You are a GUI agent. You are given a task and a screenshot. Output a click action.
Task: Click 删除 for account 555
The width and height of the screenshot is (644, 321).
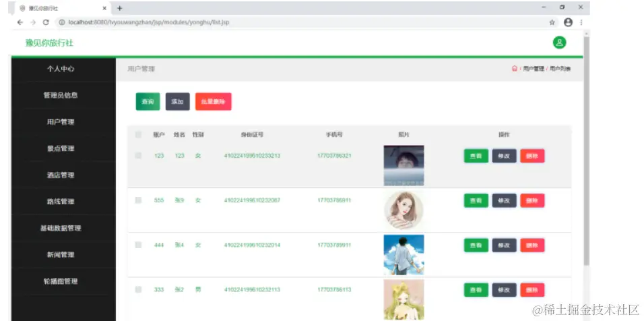[x=532, y=200]
